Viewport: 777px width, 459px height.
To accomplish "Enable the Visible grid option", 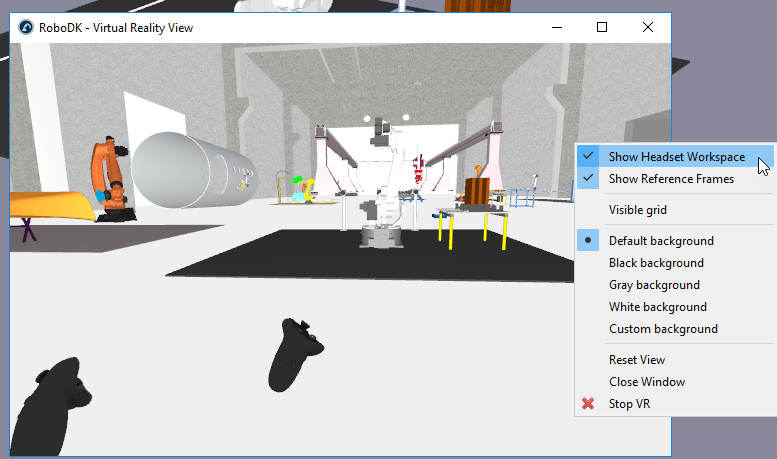I will [637, 210].
